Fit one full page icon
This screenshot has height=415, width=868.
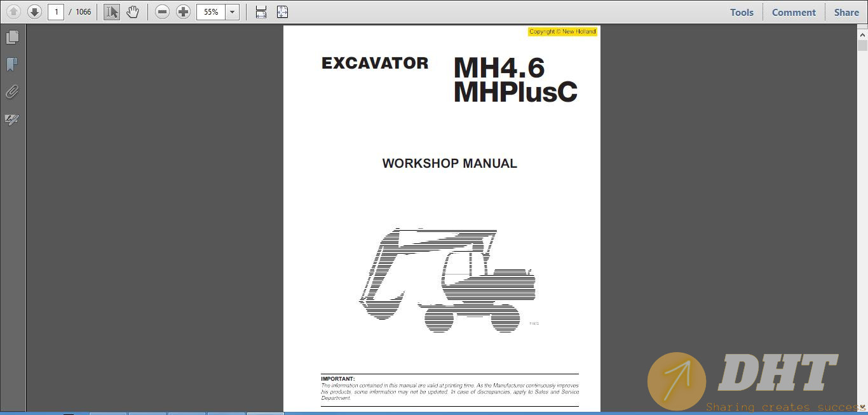click(x=282, y=11)
